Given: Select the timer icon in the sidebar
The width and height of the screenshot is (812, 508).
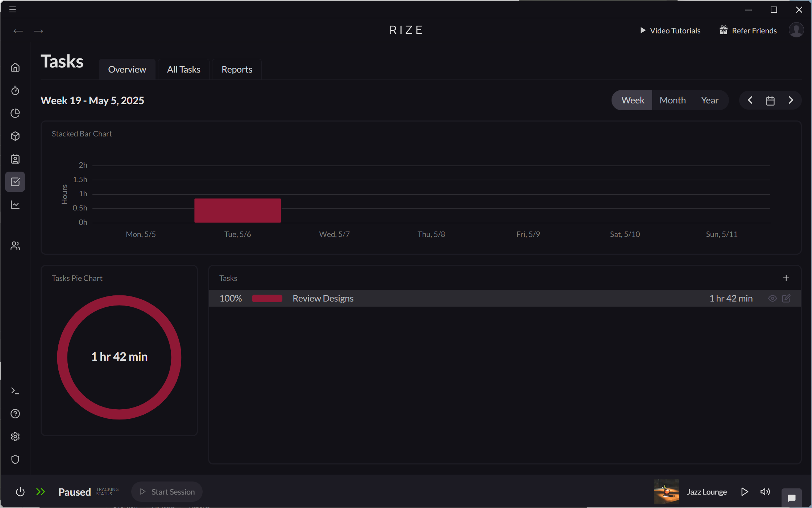Looking at the screenshot, I should pos(15,91).
